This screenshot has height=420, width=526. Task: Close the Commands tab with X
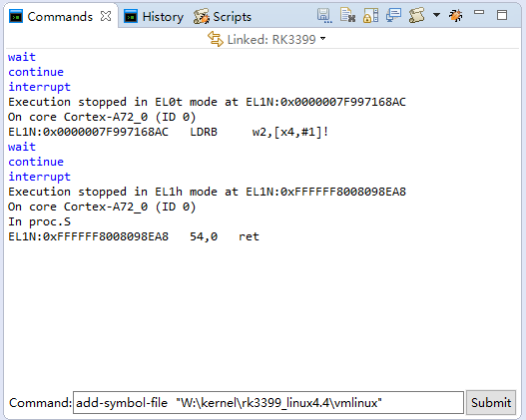pos(106,16)
